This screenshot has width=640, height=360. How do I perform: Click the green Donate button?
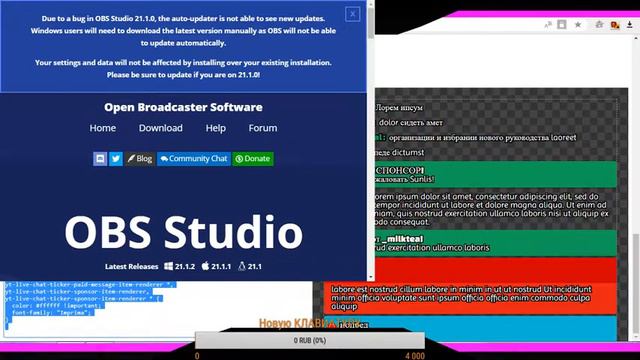(x=253, y=159)
